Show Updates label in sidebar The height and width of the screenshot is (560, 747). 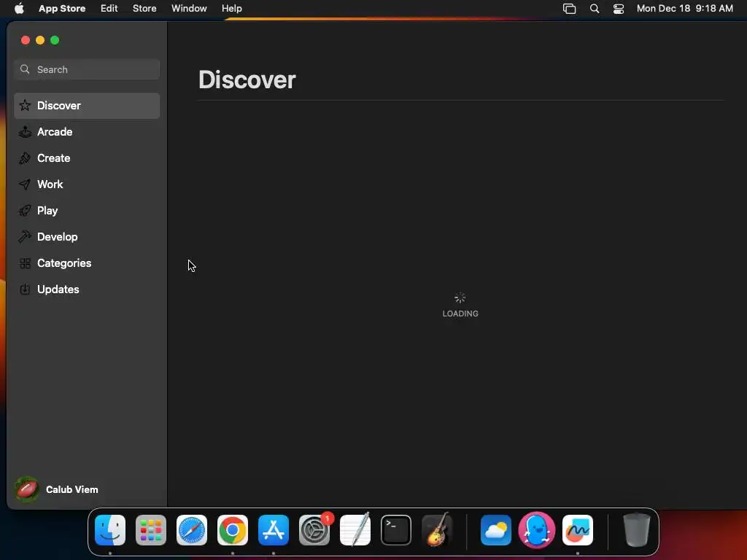click(58, 289)
